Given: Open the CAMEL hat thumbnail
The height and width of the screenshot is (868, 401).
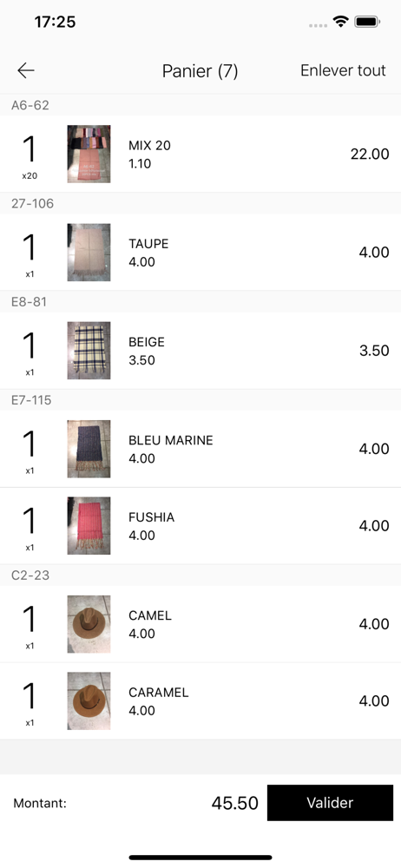Looking at the screenshot, I should tap(89, 624).
